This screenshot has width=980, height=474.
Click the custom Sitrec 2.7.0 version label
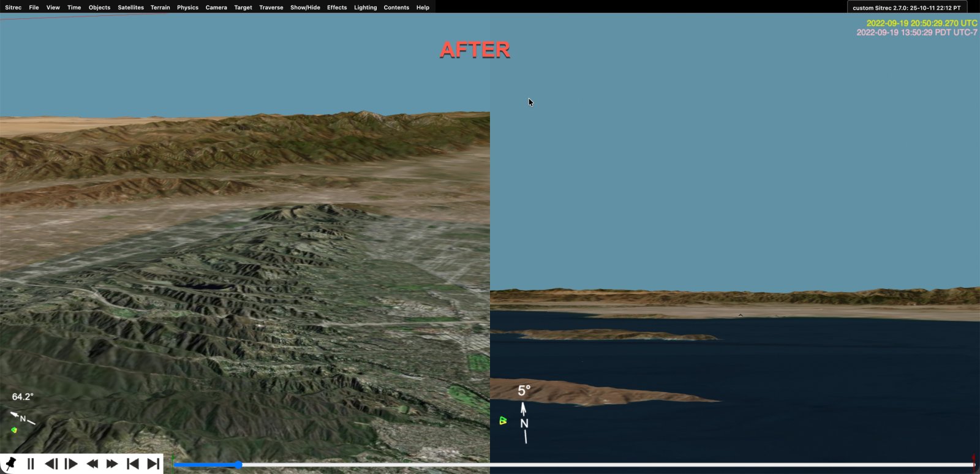(x=907, y=8)
